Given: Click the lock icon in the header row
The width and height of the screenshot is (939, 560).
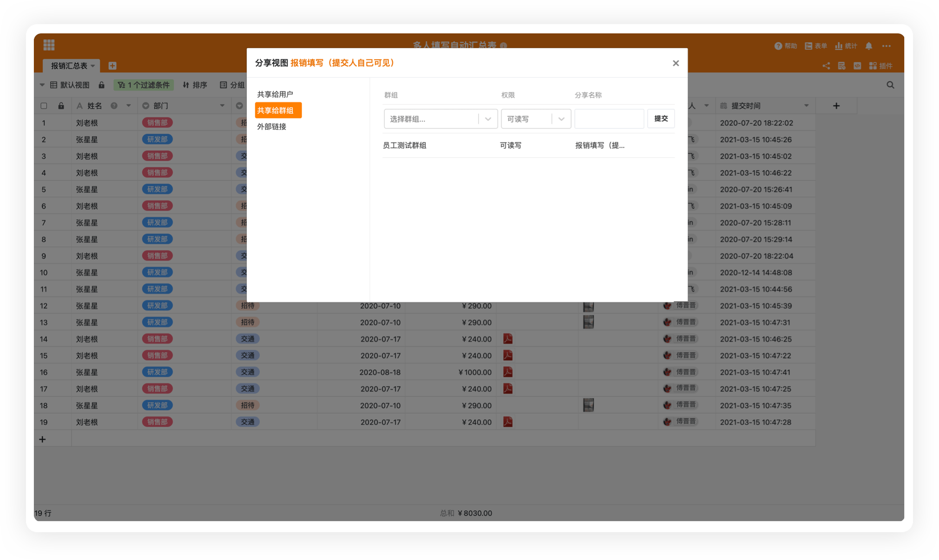Looking at the screenshot, I should point(61,106).
